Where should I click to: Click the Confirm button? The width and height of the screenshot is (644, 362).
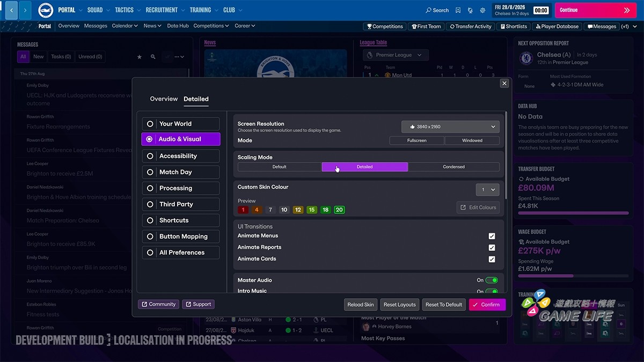[487, 305]
